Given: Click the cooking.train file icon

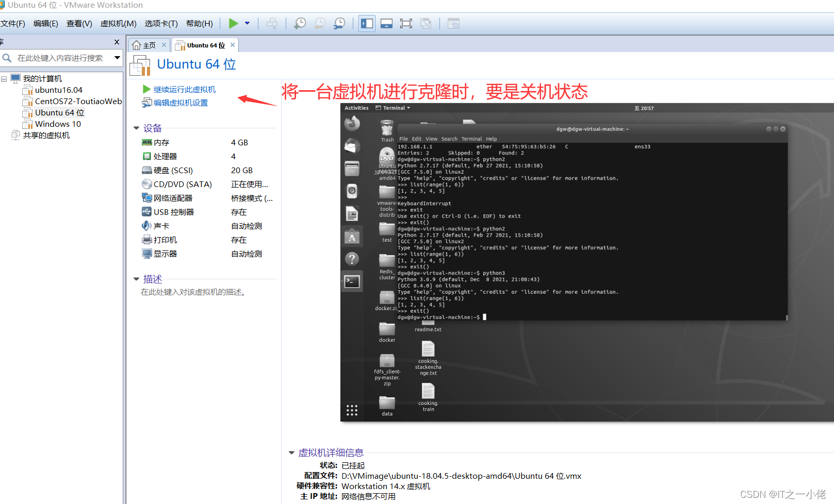Looking at the screenshot, I should (x=429, y=397).
